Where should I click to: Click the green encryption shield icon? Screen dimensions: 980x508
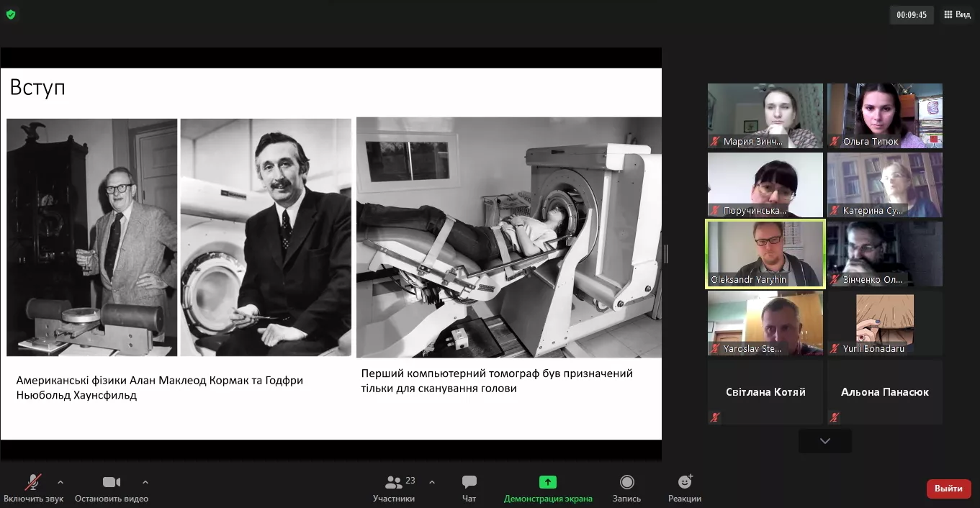click(11, 14)
